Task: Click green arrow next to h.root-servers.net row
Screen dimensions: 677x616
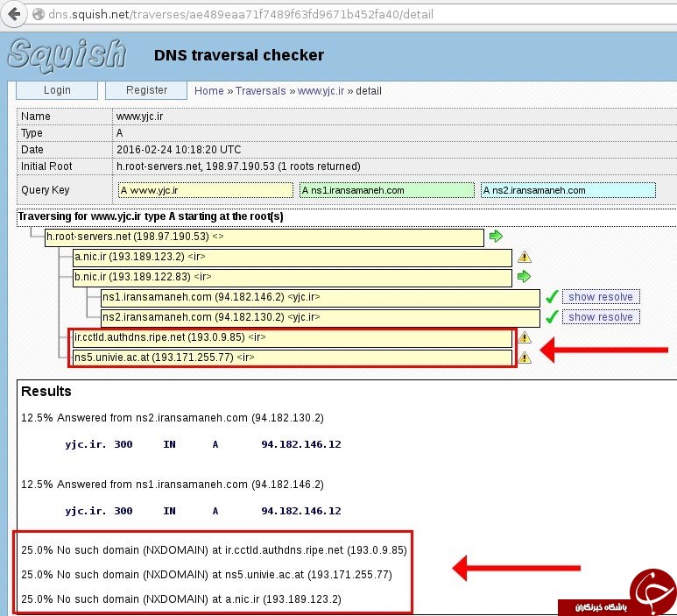Action: coord(496,237)
